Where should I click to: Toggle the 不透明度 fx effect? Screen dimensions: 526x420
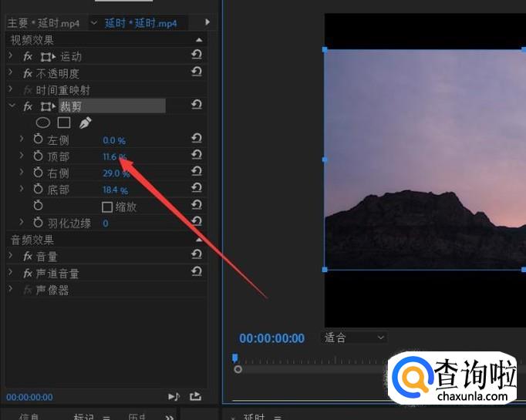pyautogui.click(x=28, y=73)
